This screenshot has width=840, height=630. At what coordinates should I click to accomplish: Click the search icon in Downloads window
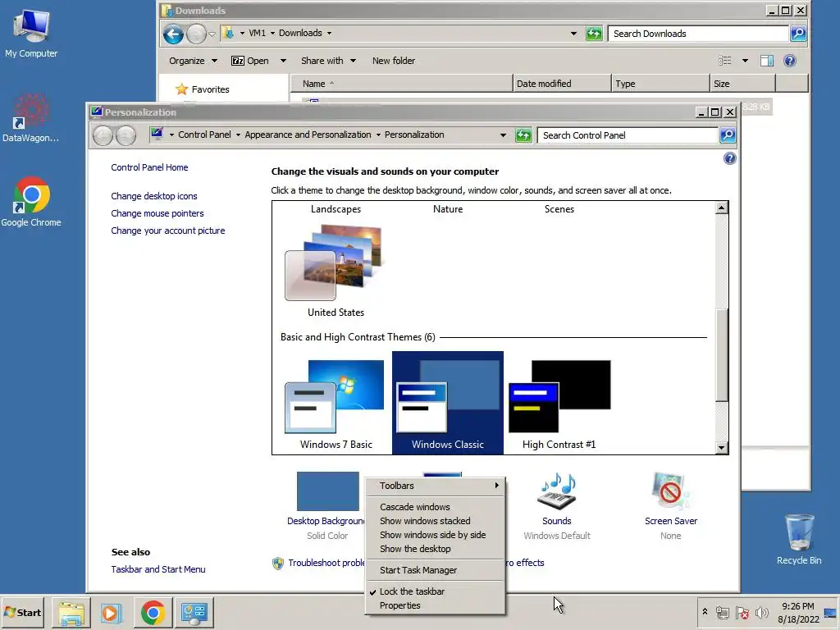(798, 33)
